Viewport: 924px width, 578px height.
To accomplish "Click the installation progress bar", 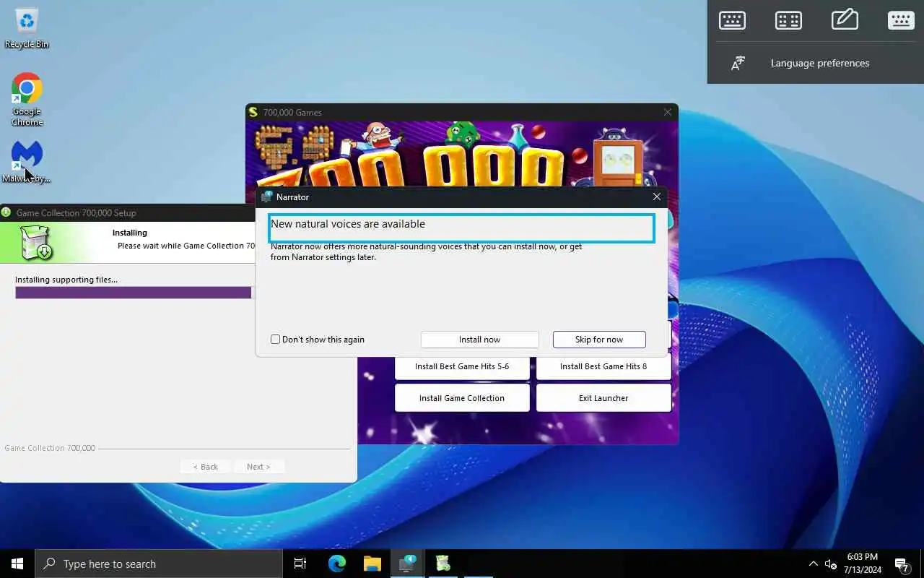I will point(134,293).
